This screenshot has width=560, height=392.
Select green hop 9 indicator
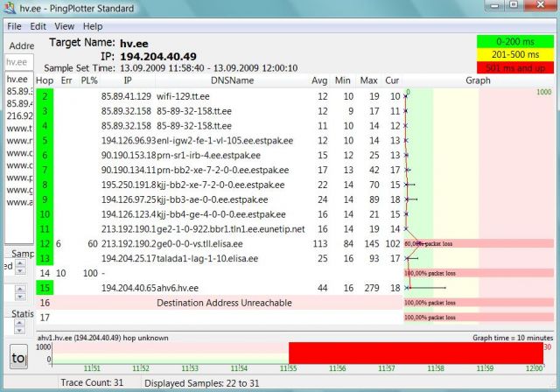click(45, 199)
